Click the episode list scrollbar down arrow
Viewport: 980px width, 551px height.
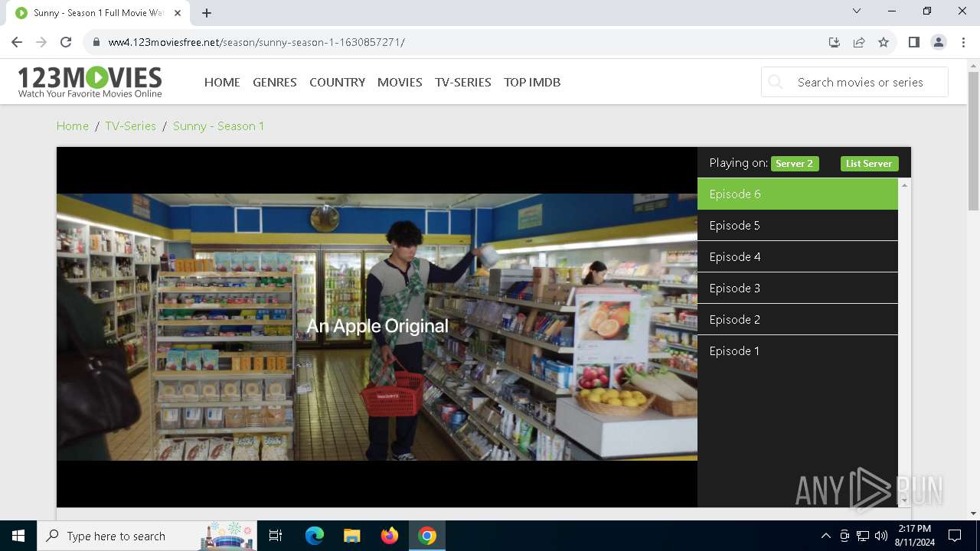tap(904, 500)
